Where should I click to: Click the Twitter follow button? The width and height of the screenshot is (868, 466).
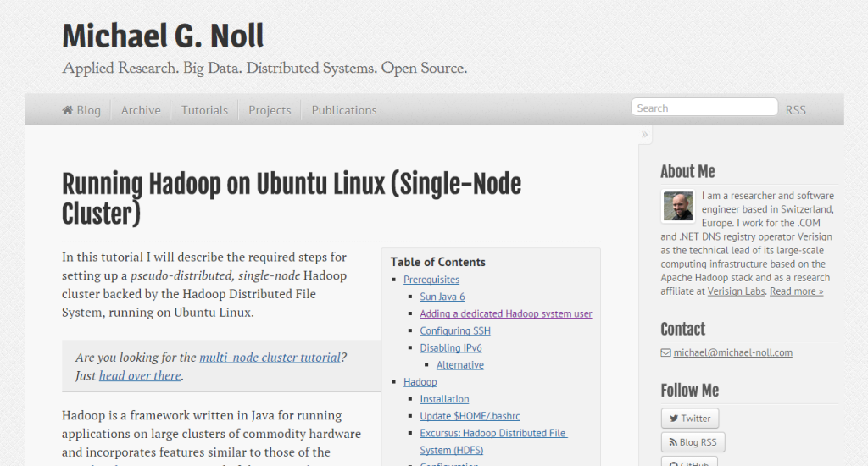[690, 419]
